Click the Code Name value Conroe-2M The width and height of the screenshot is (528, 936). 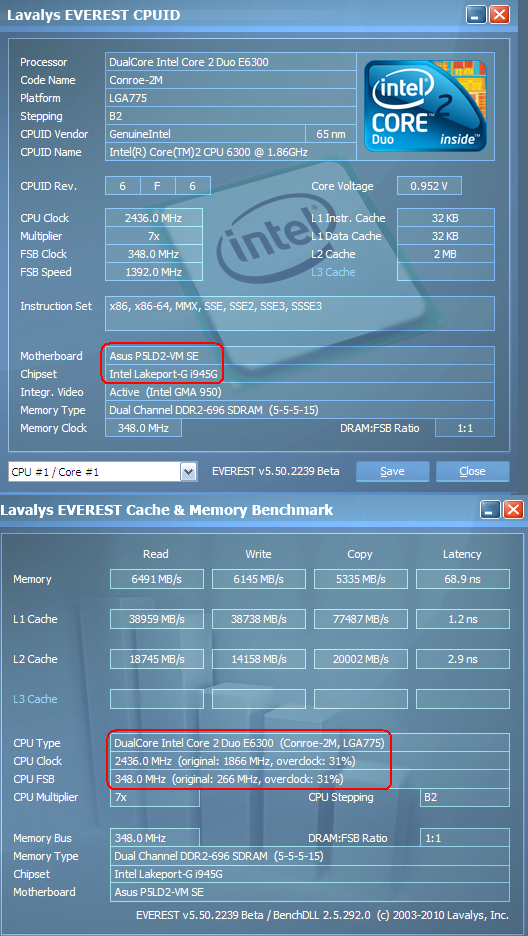230,80
